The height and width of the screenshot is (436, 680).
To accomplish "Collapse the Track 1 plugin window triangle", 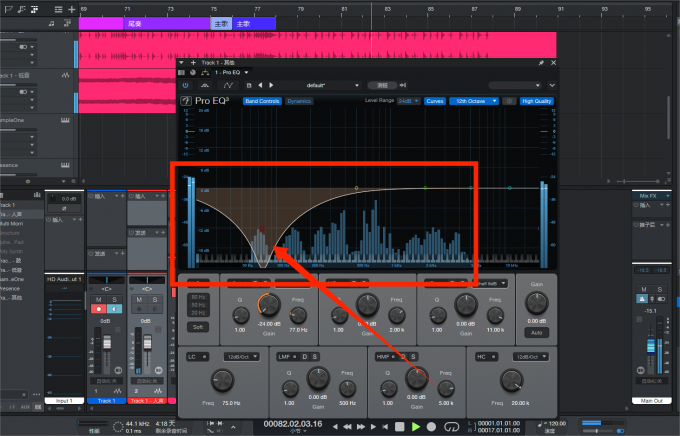I will pos(181,63).
